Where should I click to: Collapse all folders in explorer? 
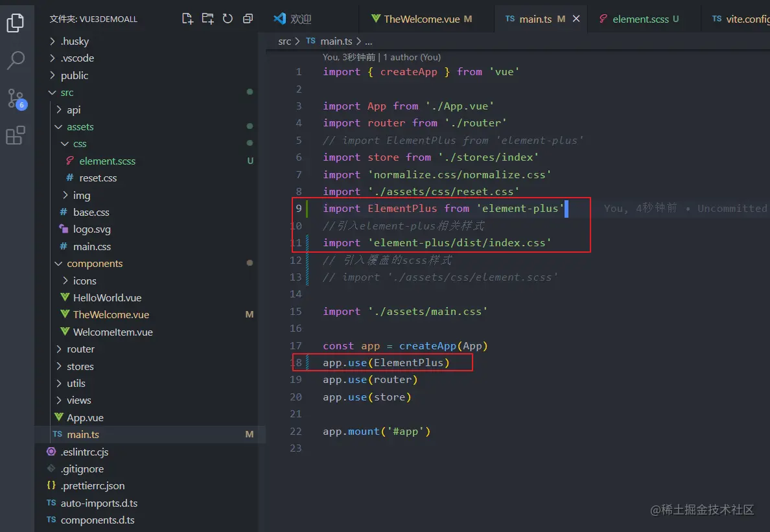[x=248, y=19]
